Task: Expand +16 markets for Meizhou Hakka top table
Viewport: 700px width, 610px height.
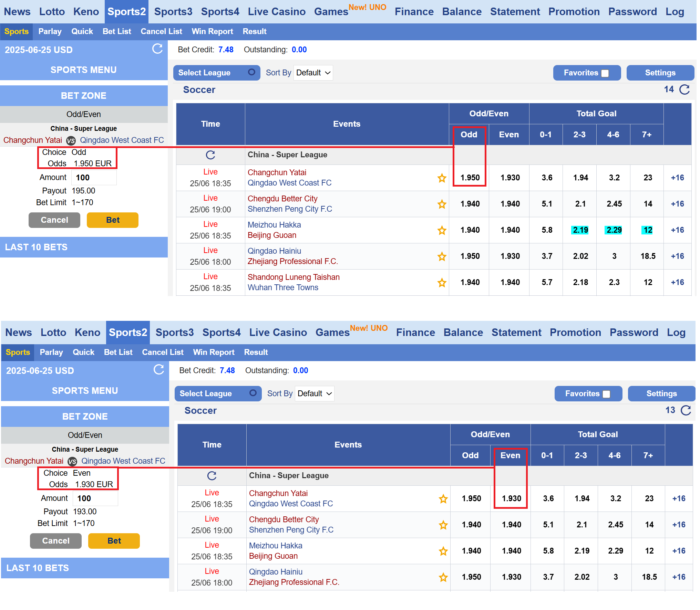Action: click(677, 230)
